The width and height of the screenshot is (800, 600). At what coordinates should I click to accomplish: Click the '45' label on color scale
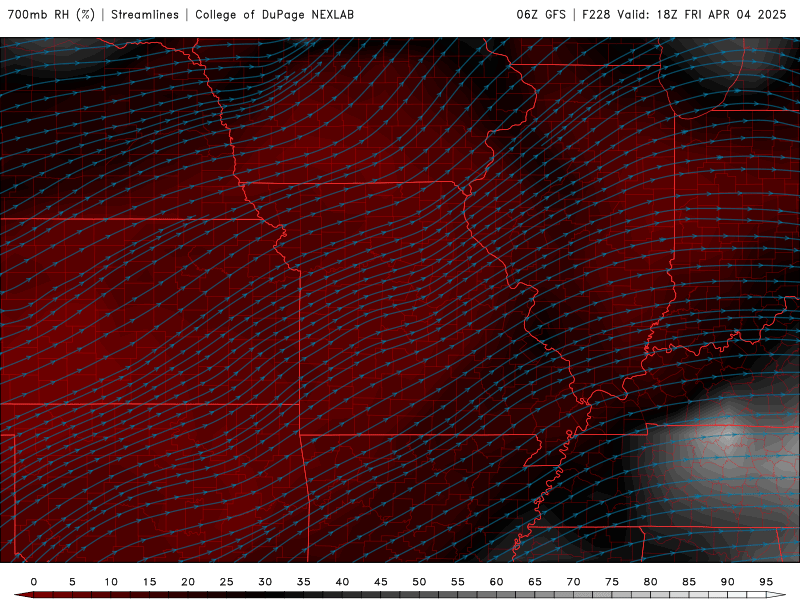[381, 582]
